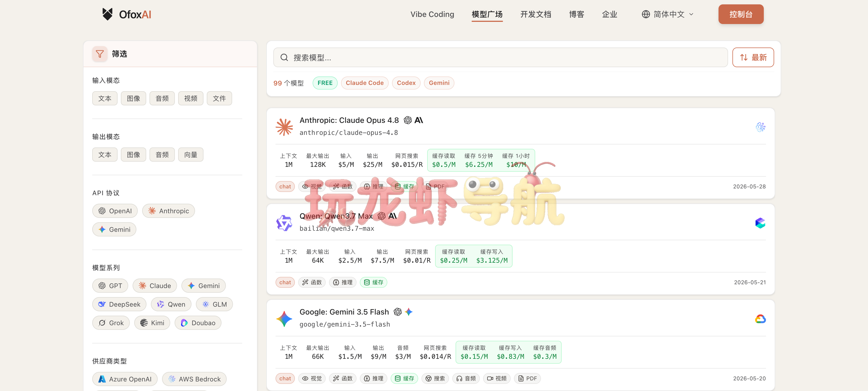Image resolution: width=868 pixels, height=391 pixels.
Task: Click the 搜索 tag on Gemini card
Action: click(435, 378)
